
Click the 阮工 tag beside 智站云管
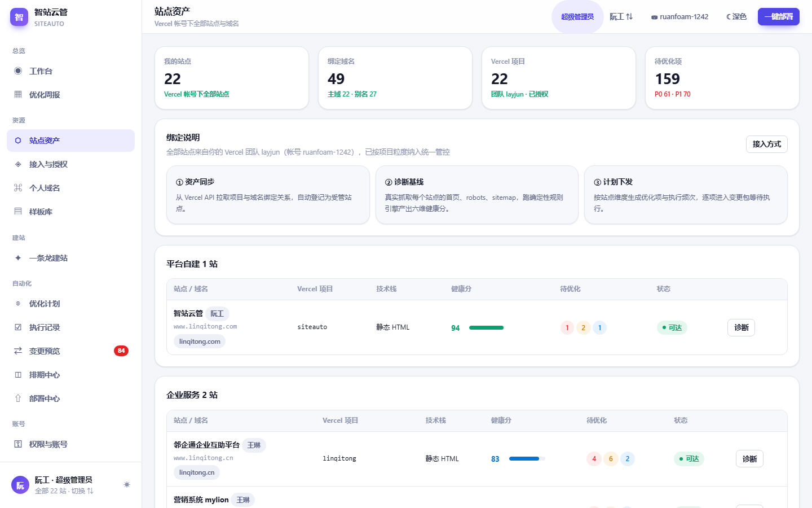pos(217,314)
